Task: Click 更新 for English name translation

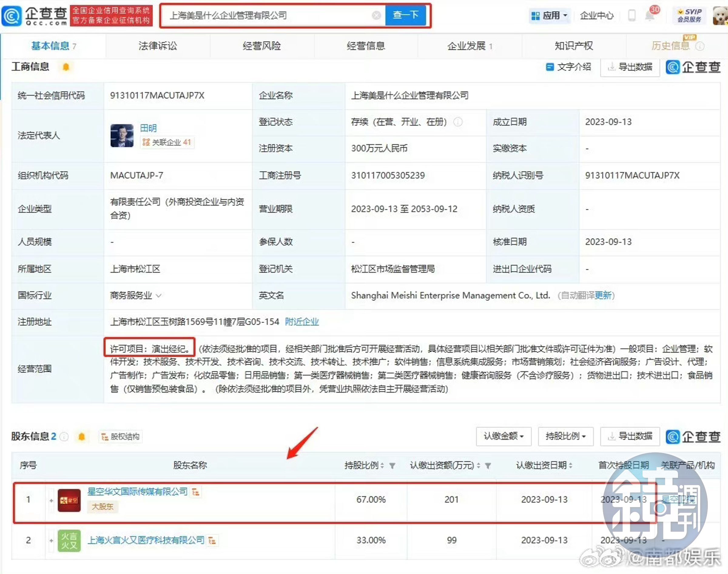Action: pos(603,295)
